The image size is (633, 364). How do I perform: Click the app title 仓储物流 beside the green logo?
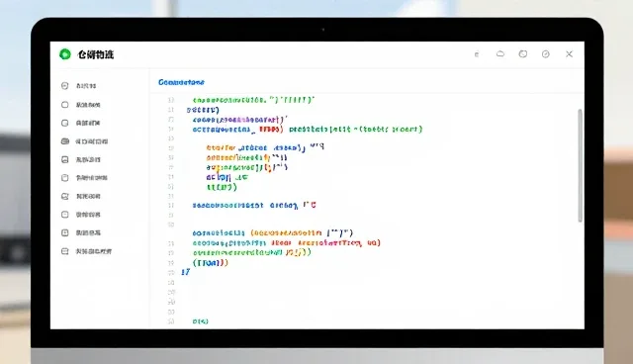(x=96, y=54)
